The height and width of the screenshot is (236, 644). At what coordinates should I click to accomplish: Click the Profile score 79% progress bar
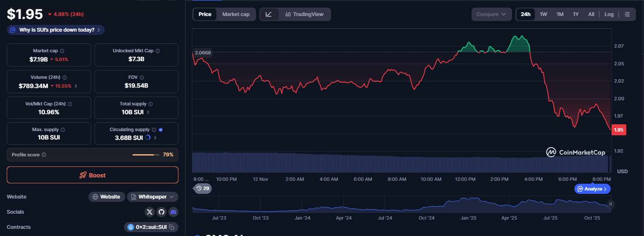[146, 155]
